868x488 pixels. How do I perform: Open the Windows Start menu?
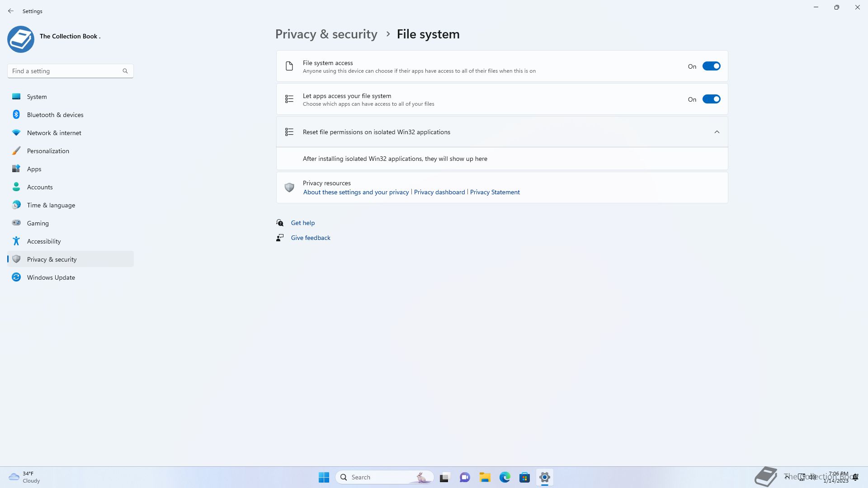[324, 477]
